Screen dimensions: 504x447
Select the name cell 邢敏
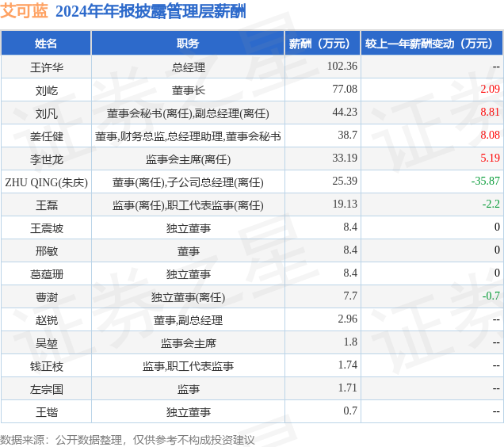tap(47, 251)
